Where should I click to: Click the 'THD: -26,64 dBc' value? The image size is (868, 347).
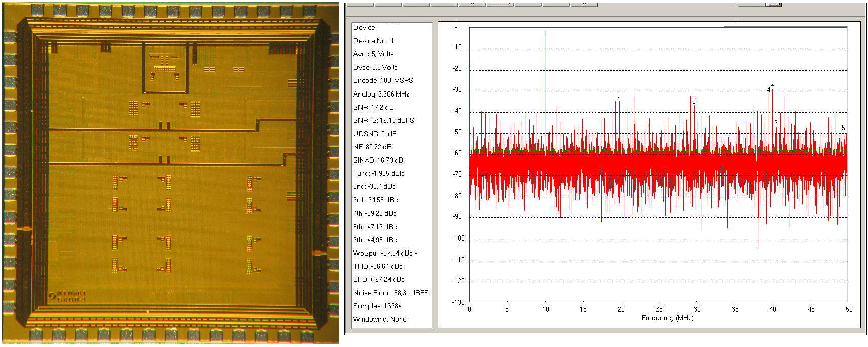378,266
